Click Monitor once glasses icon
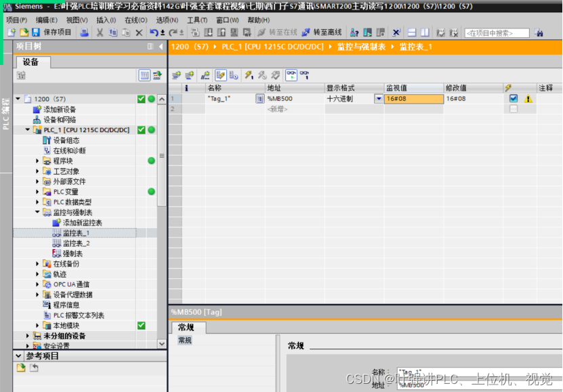The width and height of the screenshot is (563, 392). tap(304, 75)
